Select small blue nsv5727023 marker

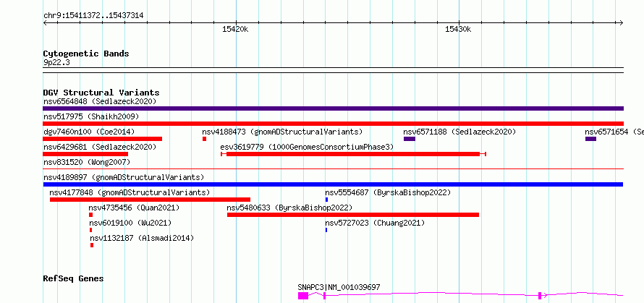[x=326, y=230]
